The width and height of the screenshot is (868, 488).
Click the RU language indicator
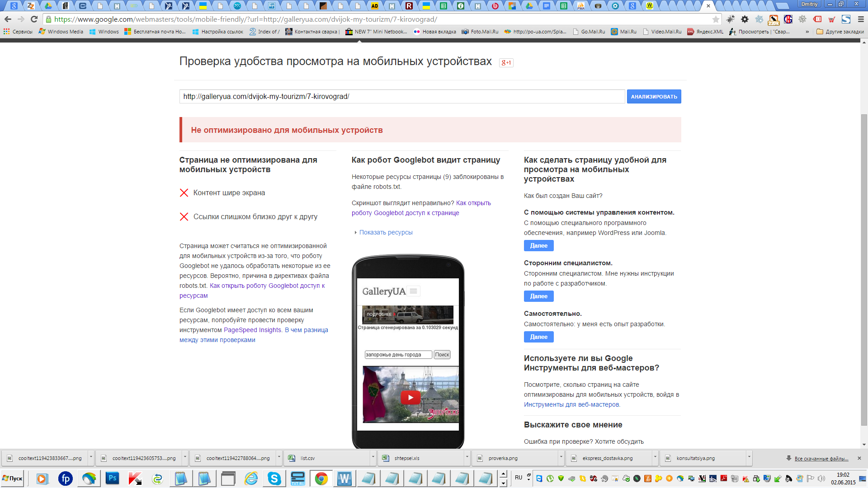[x=519, y=478]
